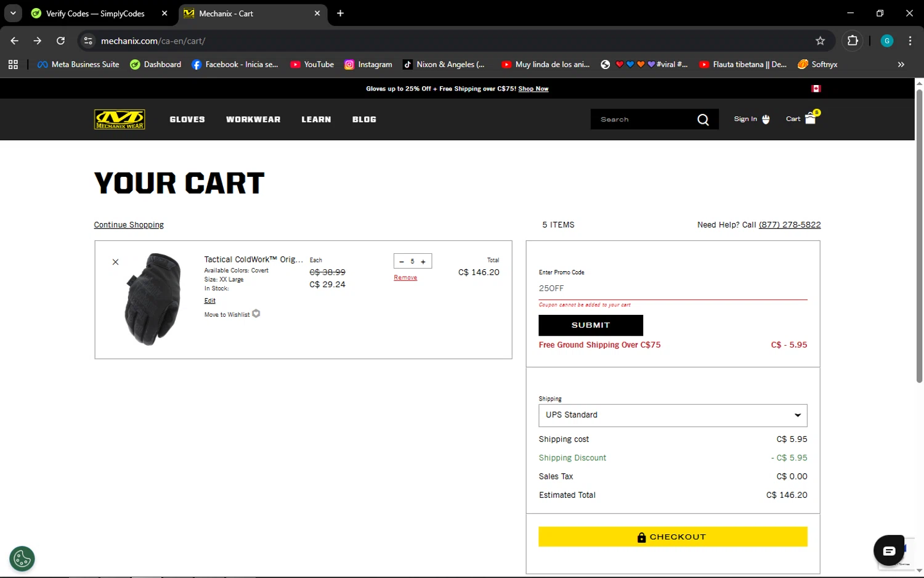Click the Tactical ColdWork product title

(x=254, y=259)
